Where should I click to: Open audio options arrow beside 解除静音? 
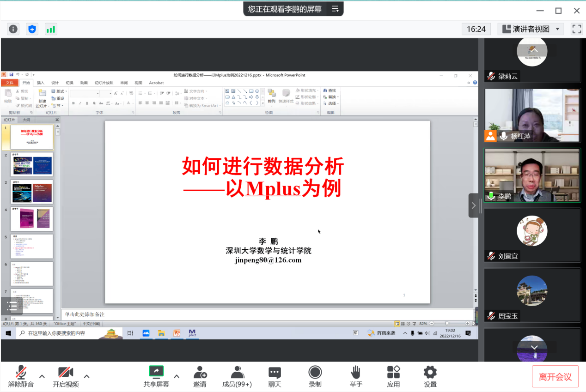[x=42, y=376]
